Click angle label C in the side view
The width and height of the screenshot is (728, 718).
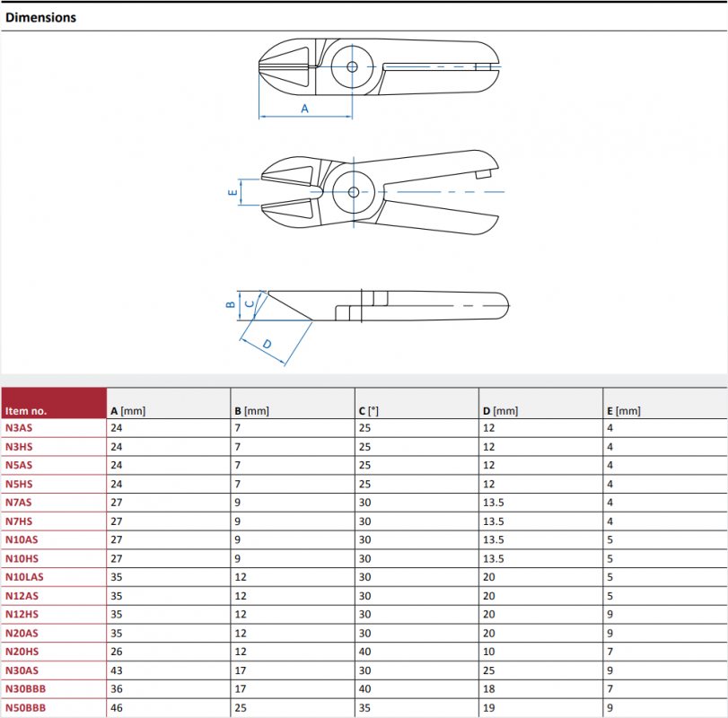[x=250, y=304]
